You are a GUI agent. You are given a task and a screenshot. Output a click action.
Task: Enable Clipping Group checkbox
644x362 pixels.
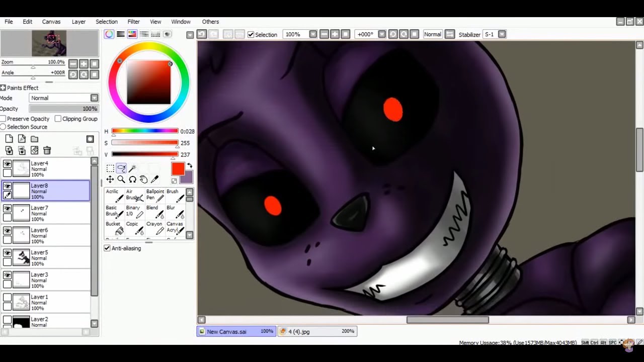58,119
